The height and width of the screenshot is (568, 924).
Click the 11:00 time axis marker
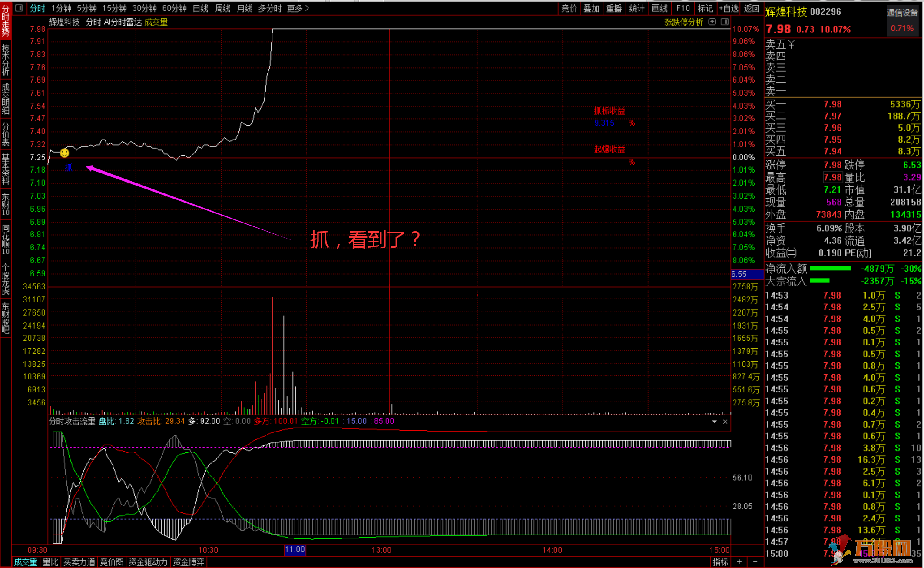(295, 550)
